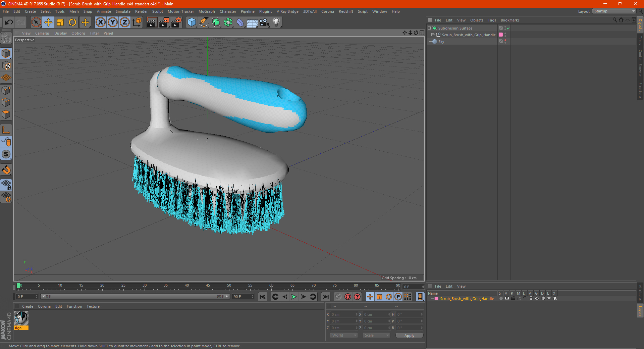Image resolution: width=644 pixels, height=349 pixels.
Task: Toggle Z axis lock
Action: pyautogui.click(x=125, y=22)
